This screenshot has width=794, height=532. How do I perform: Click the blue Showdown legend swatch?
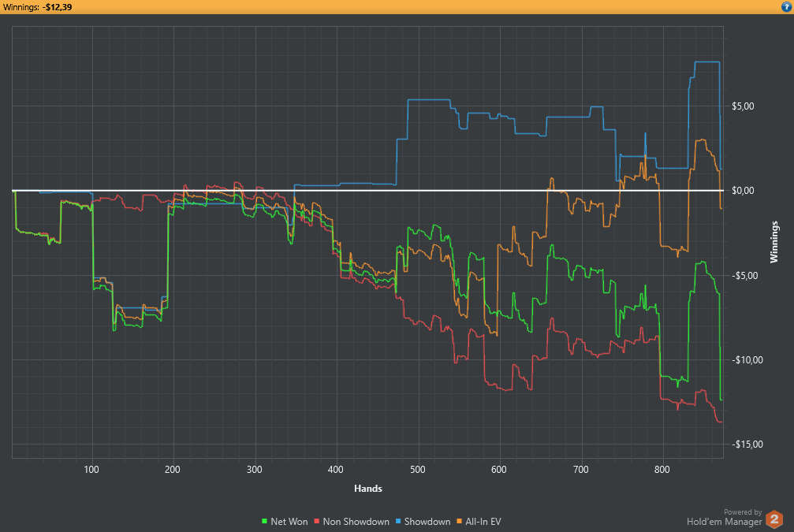point(398,522)
